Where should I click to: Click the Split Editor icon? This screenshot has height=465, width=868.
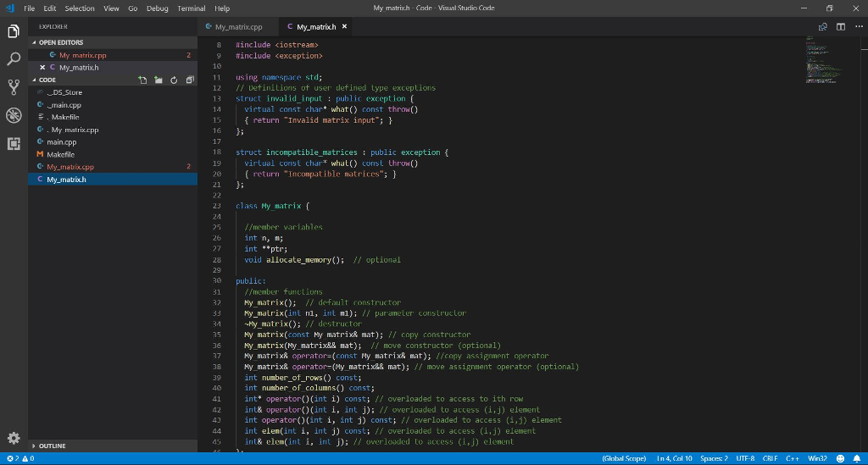tap(841, 26)
